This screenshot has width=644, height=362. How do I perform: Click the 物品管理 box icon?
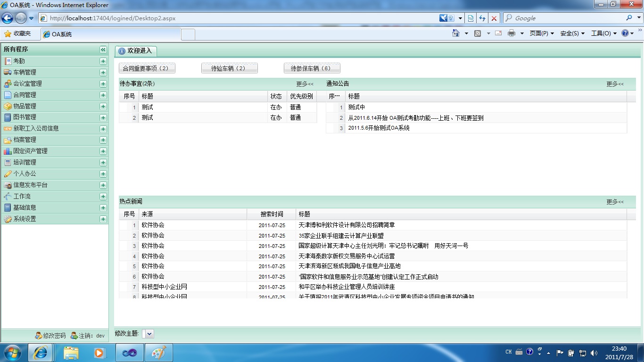pyautogui.click(x=8, y=106)
